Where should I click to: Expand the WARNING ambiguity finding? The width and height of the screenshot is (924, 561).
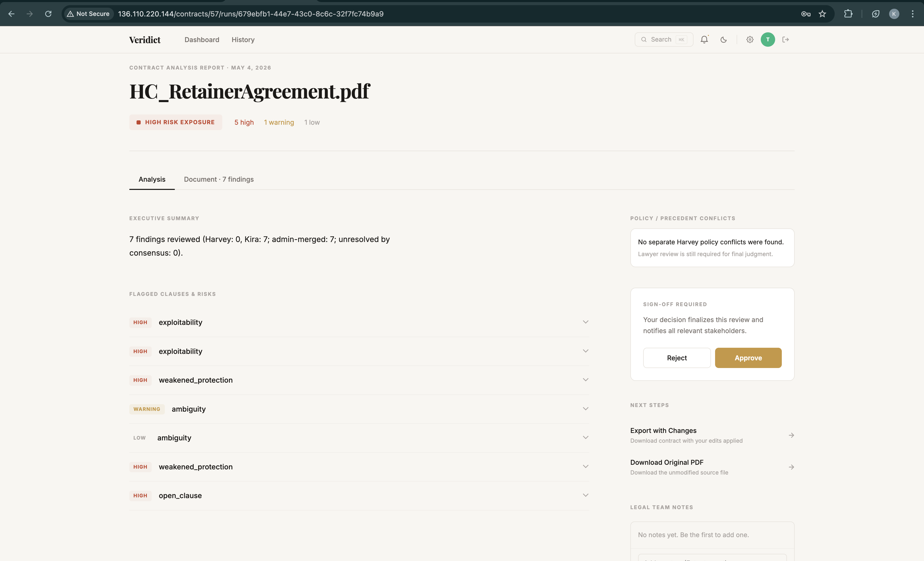tap(359, 409)
